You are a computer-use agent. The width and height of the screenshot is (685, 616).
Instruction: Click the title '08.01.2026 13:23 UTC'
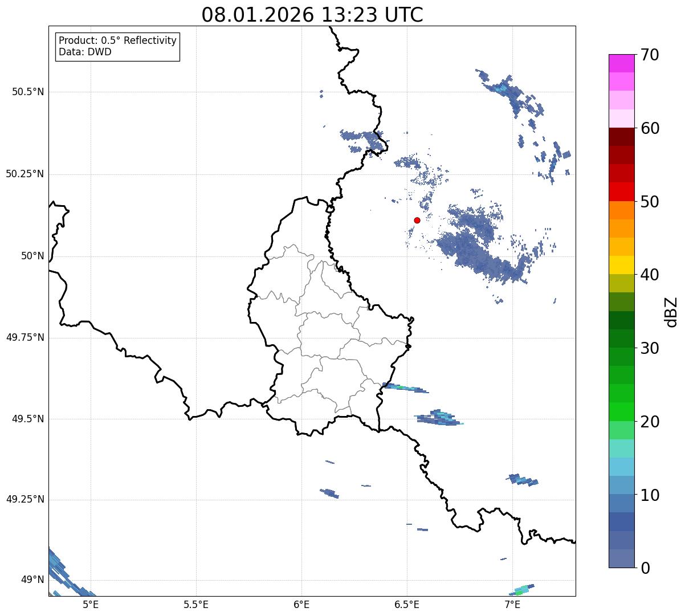(312, 15)
